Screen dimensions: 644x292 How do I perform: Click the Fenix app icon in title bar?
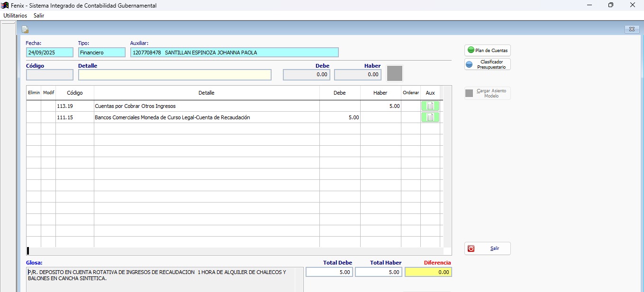tap(5, 5)
